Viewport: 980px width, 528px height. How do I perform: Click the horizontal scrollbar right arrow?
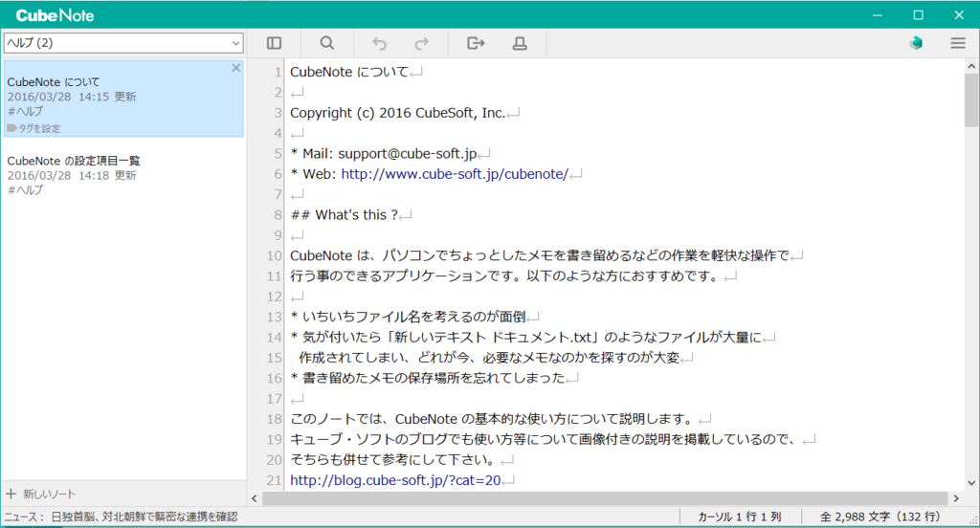point(956,498)
